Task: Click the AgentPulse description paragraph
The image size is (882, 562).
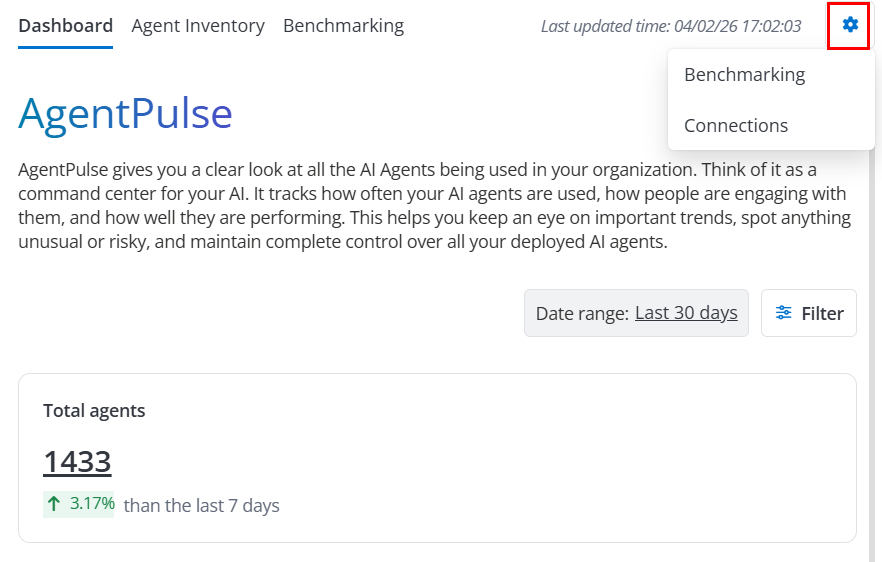Action: point(430,205)
